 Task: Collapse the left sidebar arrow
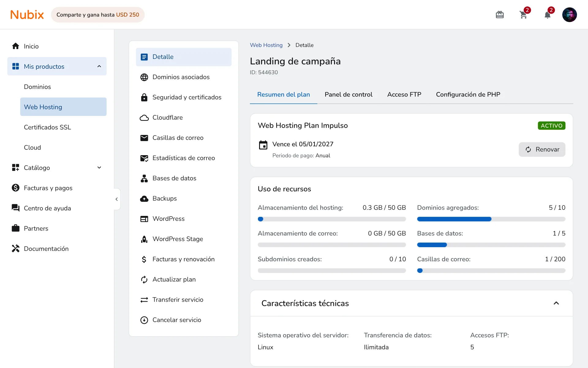(x=117, y=199)
